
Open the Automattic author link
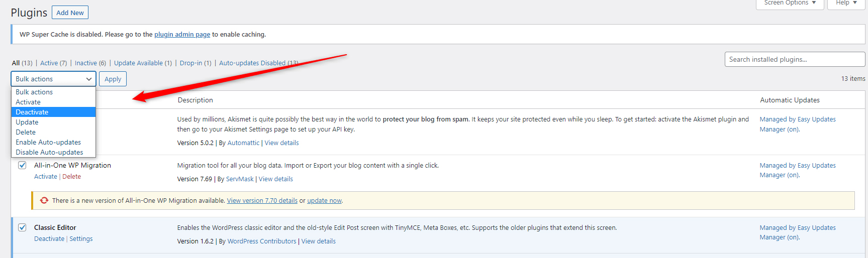243,143
